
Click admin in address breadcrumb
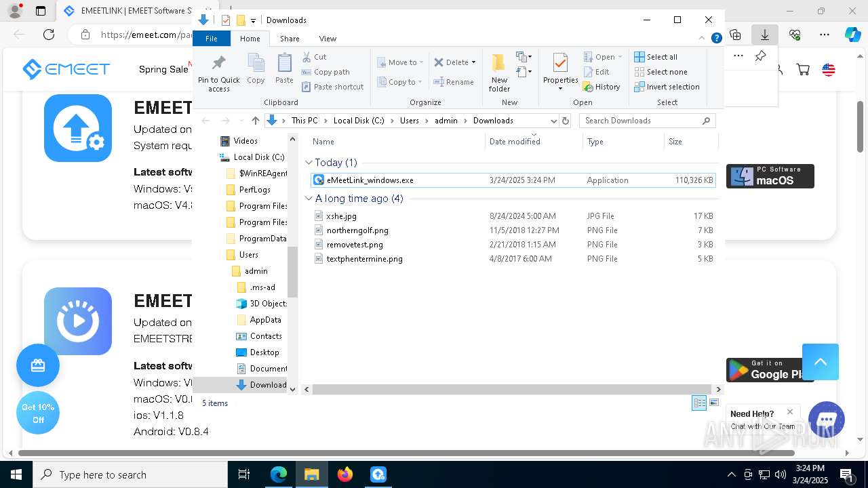click(x=446, y=121)
